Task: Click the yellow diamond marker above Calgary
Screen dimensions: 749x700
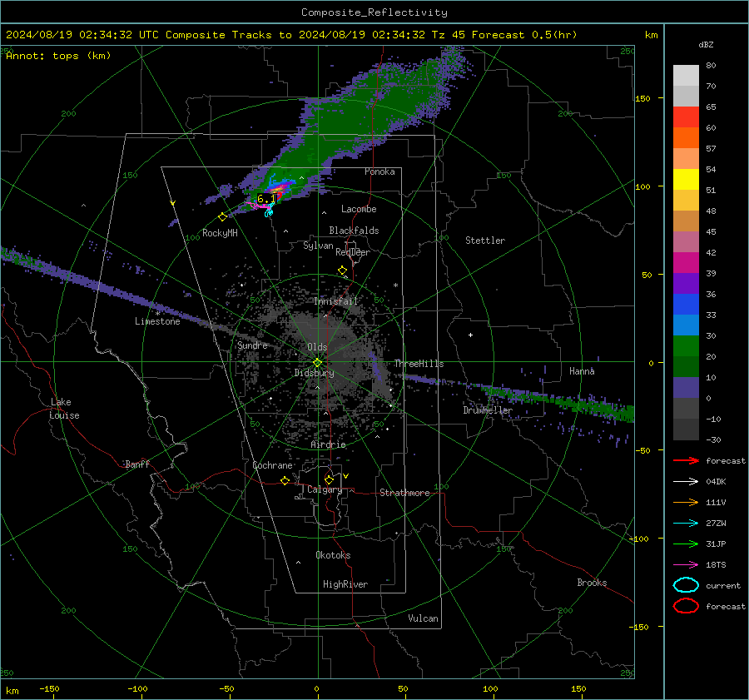Action: coord(329,479)
